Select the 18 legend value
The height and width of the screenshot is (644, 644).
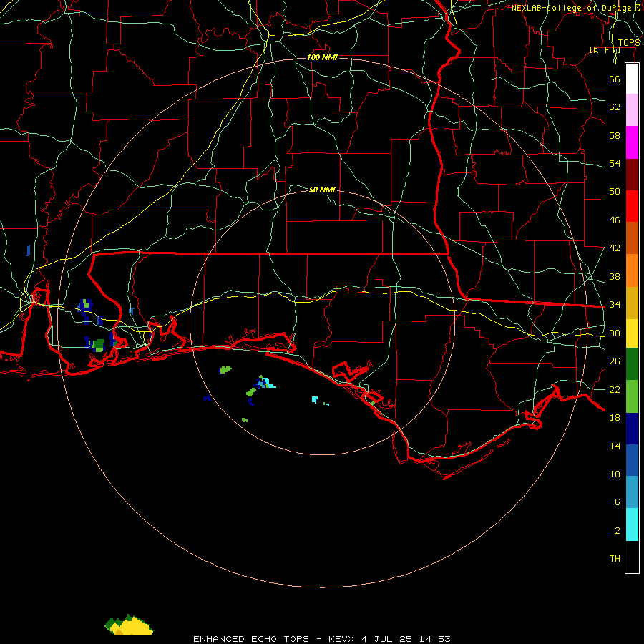615,418
